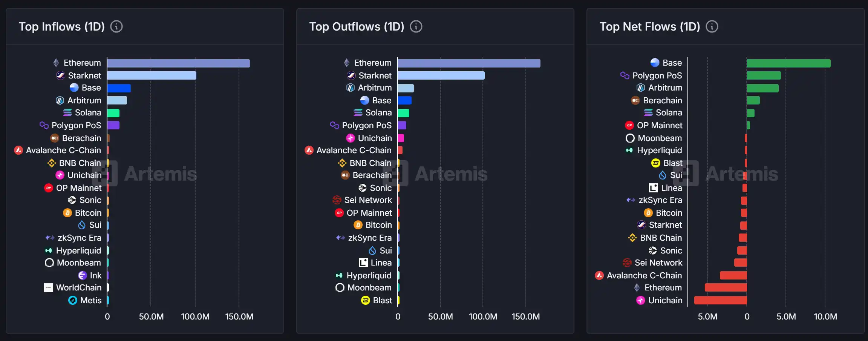Click the 100.0M axis label in Top Inflows
This screenshot has height=341, width=868.
click(195, 316)
